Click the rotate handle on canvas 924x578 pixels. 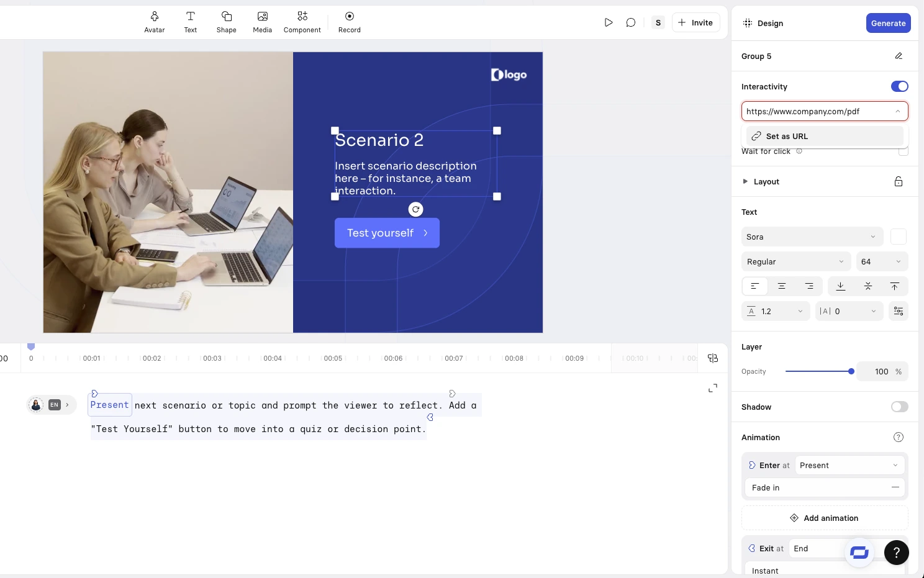[x=416, y=209]
